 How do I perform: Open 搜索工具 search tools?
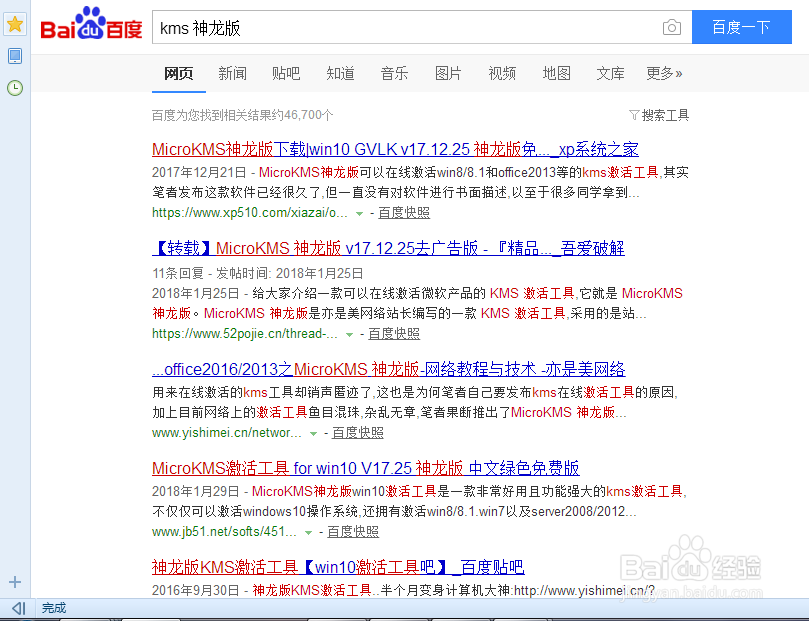click(x=665, y=115)
